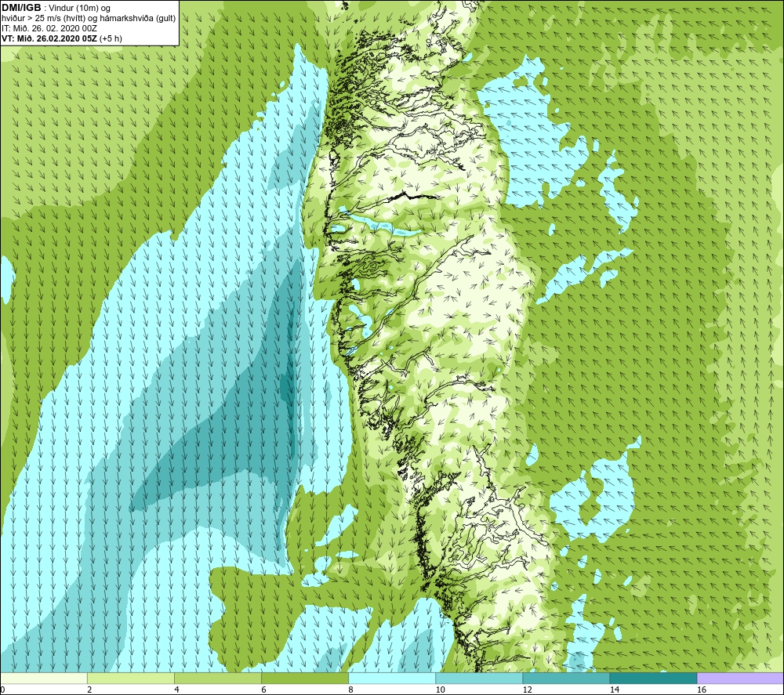Click the legend scale label '2'

(89, 690)
